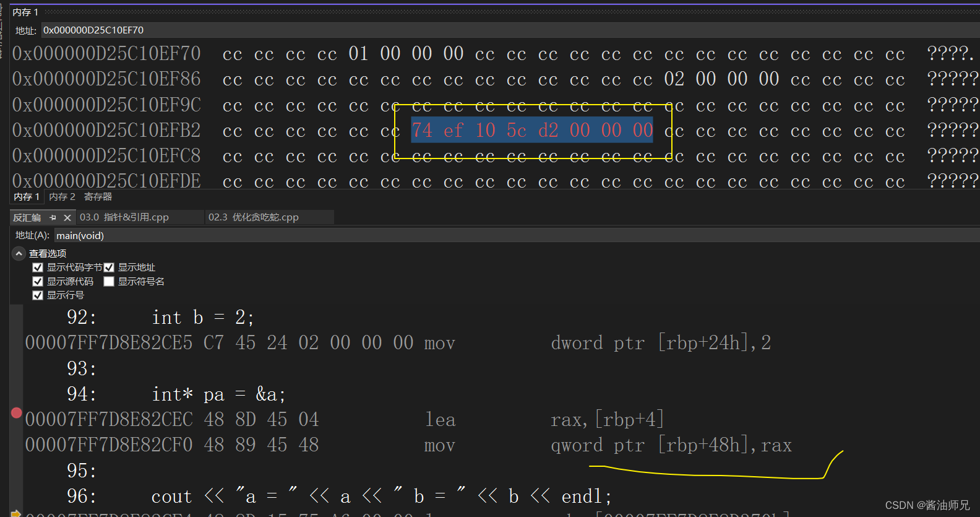The image size is (980, 517).
Task: Click memory row address 0x000000D25C10EFB2
Action: click(106, 131)
